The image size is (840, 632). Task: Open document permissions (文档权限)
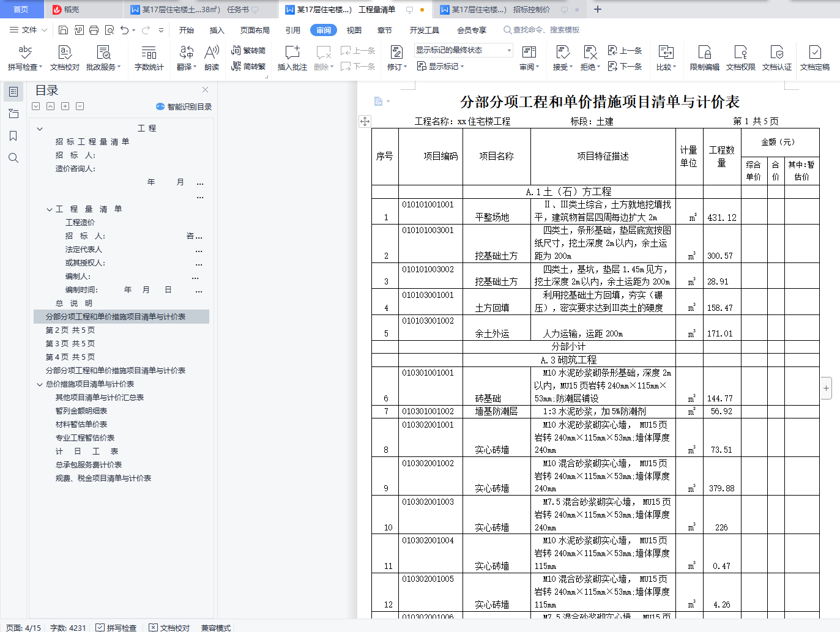coord(741,58)
